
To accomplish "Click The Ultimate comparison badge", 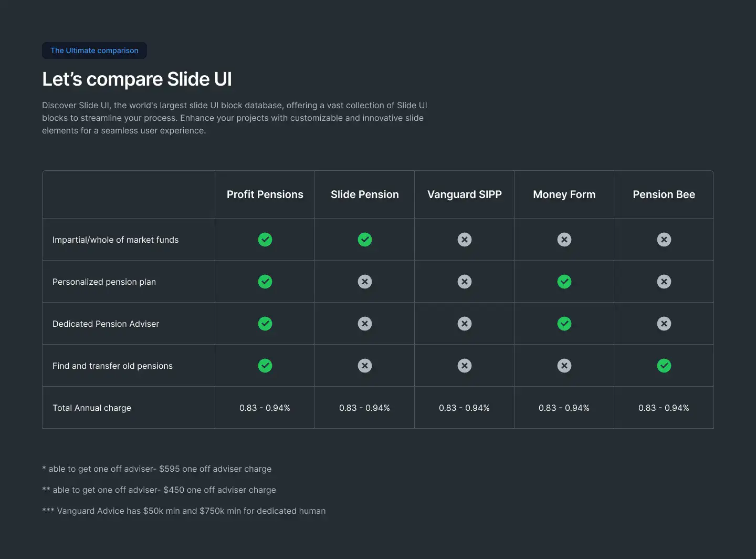I will [94, 50].
